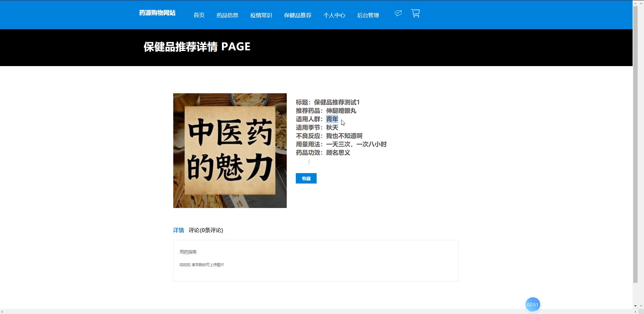This screenshot has width=644, height=314.
Task: Open 个人中心 menu item
Action: pyautogui.click(x=334, y=15)
